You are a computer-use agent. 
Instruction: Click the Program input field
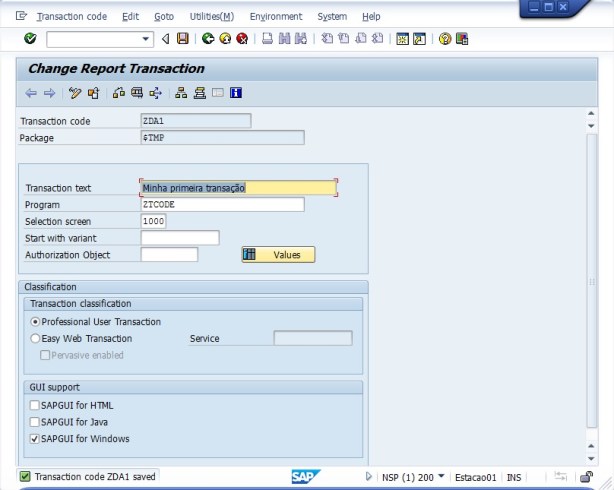[x=222, y=204]
